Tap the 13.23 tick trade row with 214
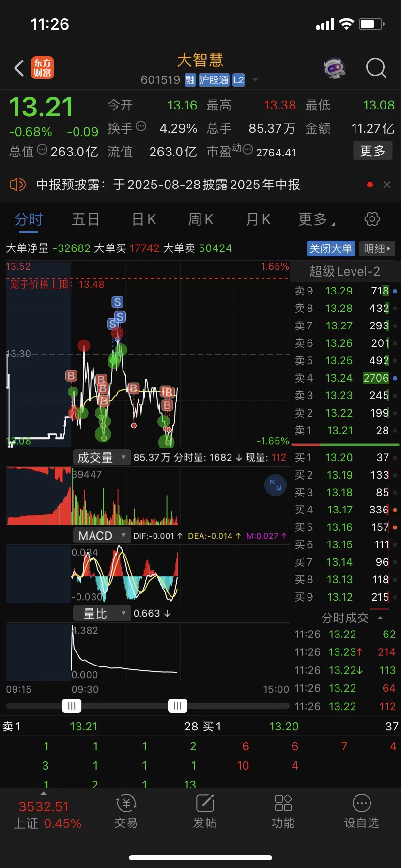401x868 pixels. click(x=345, y=652)
